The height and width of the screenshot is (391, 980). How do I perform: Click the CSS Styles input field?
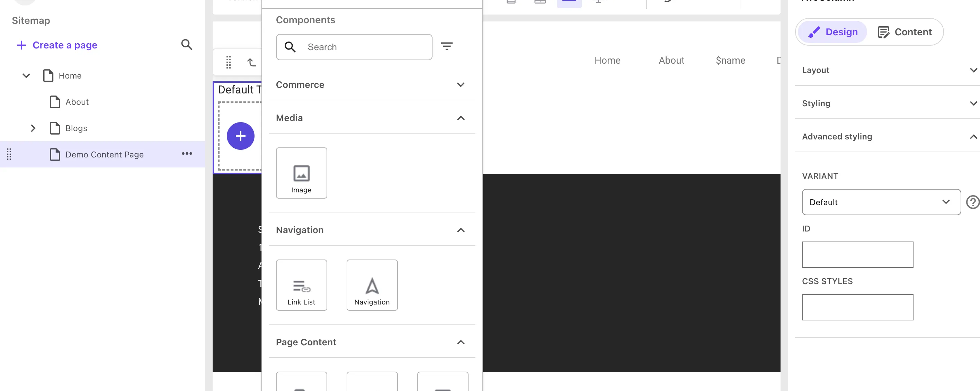857,307
